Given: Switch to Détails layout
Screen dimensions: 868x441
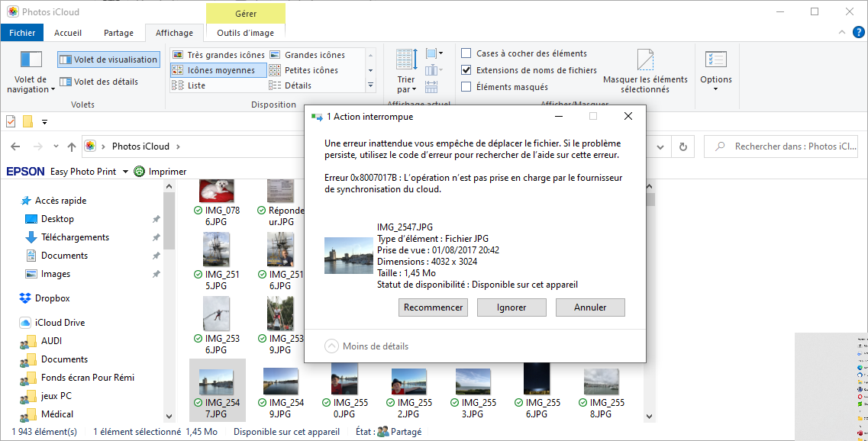Looking at the screenshot, I should pyautogui.click(x=291, y=85).
